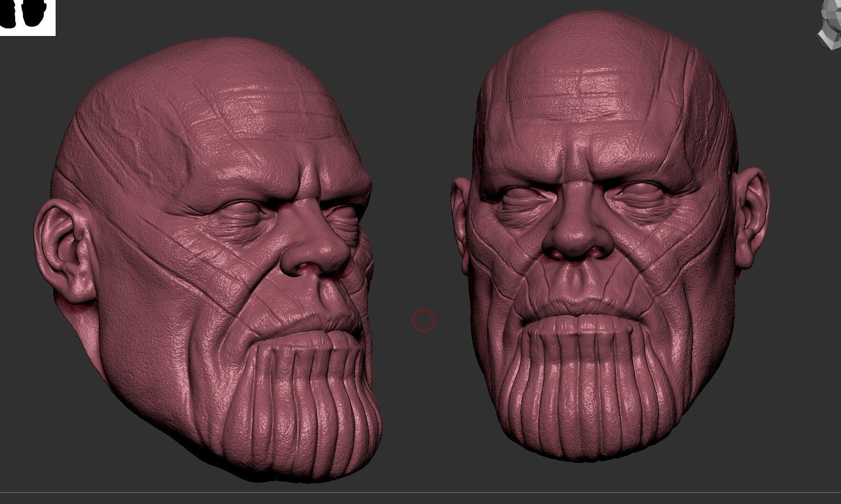841x504 pixels.
Task: Select the three-quarter view head sculpt
Action: [208, 260]
